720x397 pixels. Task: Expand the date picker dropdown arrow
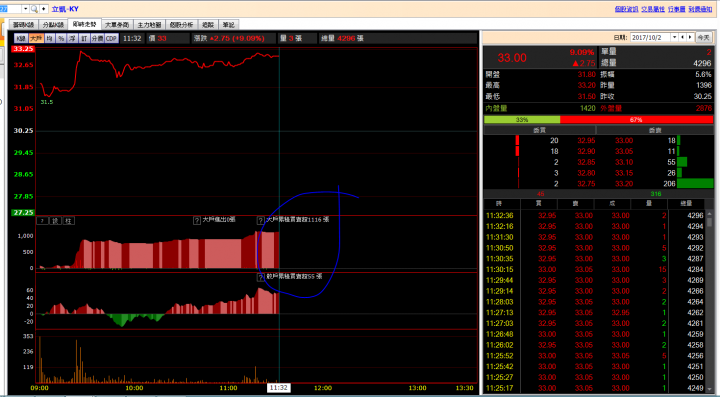point(675,38)
